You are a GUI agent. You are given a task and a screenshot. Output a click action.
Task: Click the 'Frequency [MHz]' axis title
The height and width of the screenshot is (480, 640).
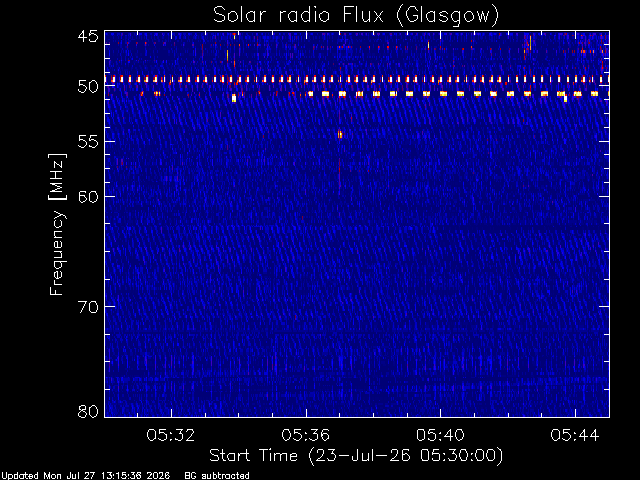tap(57, 224)
